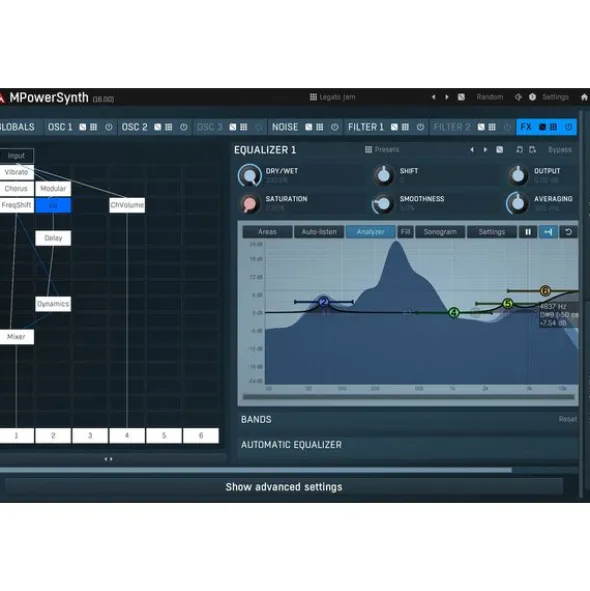Enable OSC 3 with its power button
Screen dimensions: 590x591
(259, 127)
